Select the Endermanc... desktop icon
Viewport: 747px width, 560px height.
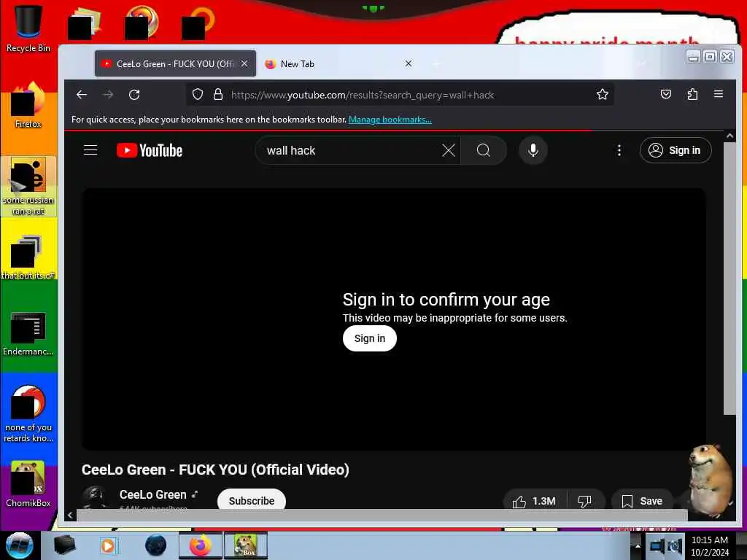click(x=28, y=334)
